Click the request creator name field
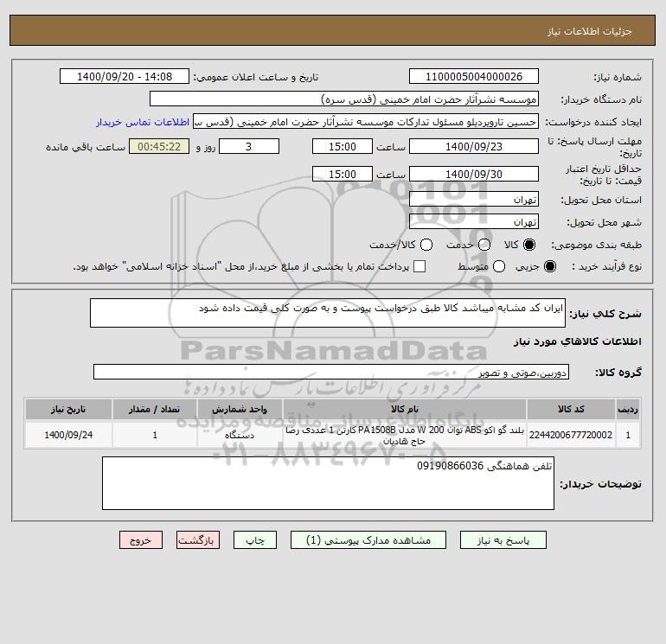This screenshot has width=666, height=644. (366, 122)
